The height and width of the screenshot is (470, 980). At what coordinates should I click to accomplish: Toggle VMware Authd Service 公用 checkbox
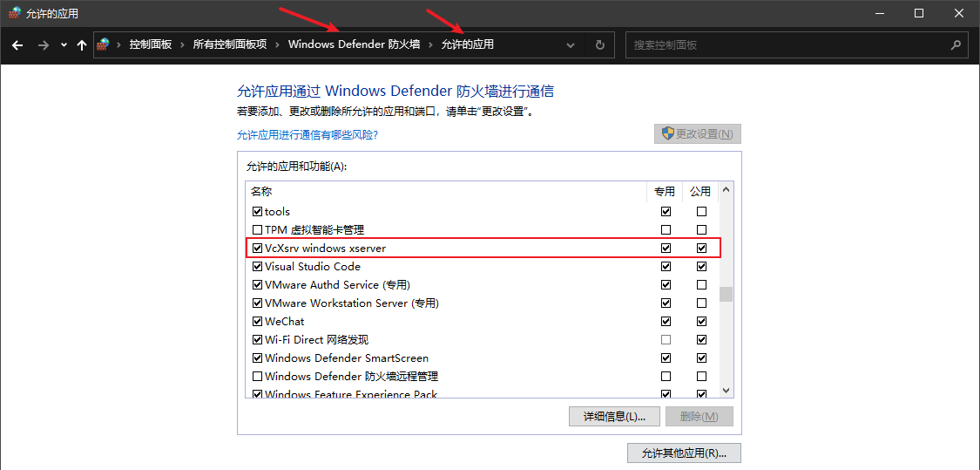pyautogui.click(x=702, y=285)
